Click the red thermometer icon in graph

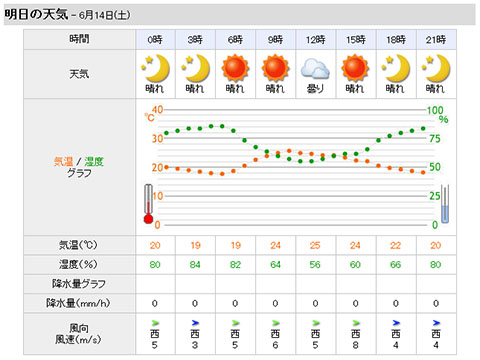[148, 204]
